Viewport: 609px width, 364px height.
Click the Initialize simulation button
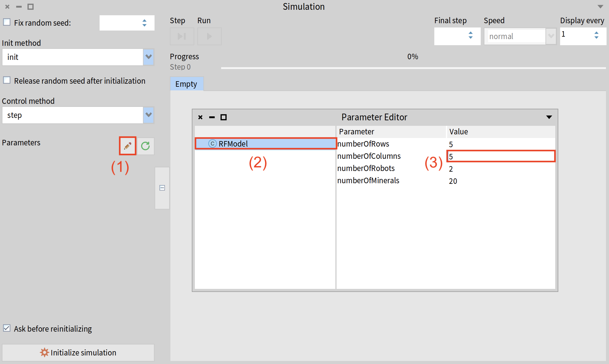click(x=78, y=352)
